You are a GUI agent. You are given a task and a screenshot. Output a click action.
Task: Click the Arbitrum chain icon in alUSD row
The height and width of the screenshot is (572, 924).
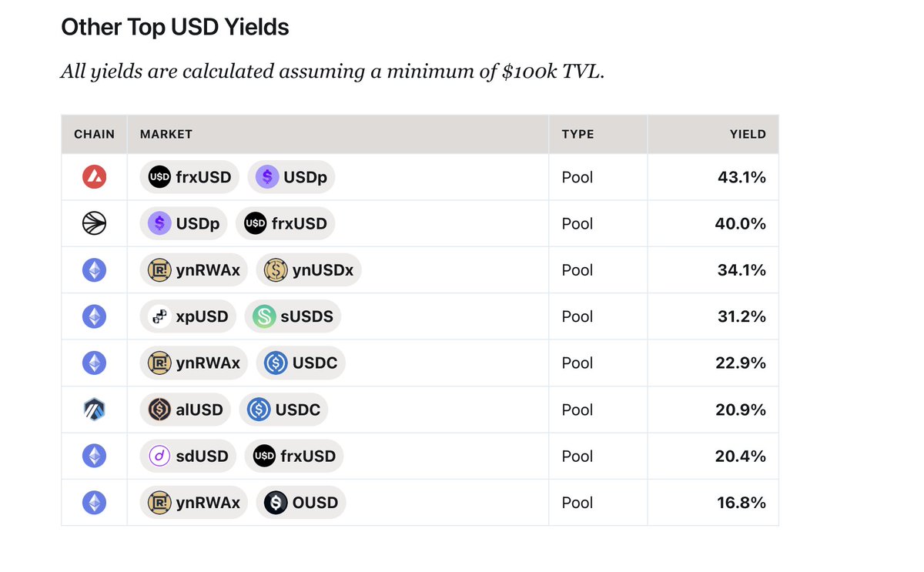[94, 410]
